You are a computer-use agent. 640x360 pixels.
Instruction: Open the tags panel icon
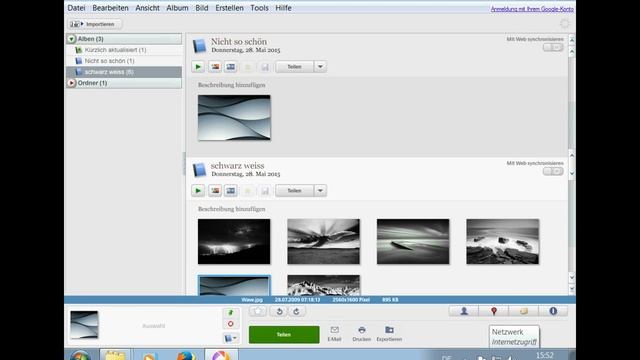pyautogui.click(x=524, y=311)
